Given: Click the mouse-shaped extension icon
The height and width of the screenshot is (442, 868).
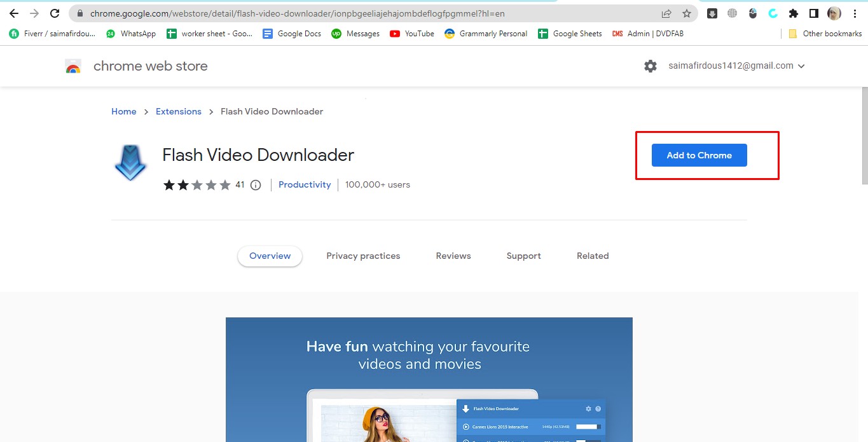Looking at the screenshot, I should coord(753,13).
